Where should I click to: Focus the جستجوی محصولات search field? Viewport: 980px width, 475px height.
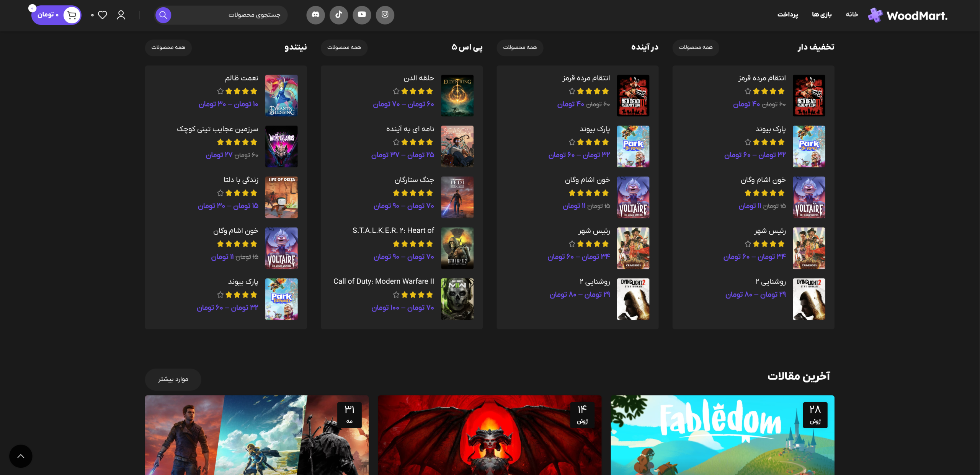[x=230, y=15]
